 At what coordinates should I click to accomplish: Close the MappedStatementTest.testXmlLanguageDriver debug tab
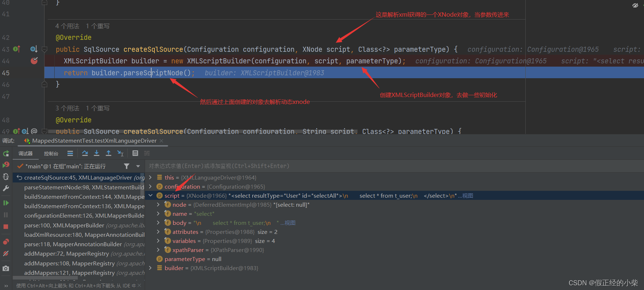[161, 141]
